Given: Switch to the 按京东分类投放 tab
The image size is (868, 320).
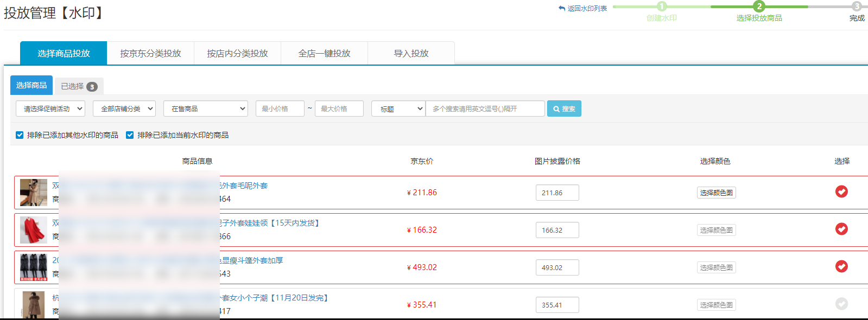Looking at the screenshot, I should [150, 53].
